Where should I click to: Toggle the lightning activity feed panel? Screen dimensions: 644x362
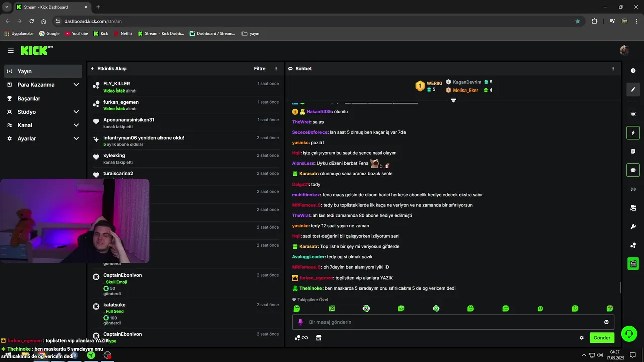[633, 133]
